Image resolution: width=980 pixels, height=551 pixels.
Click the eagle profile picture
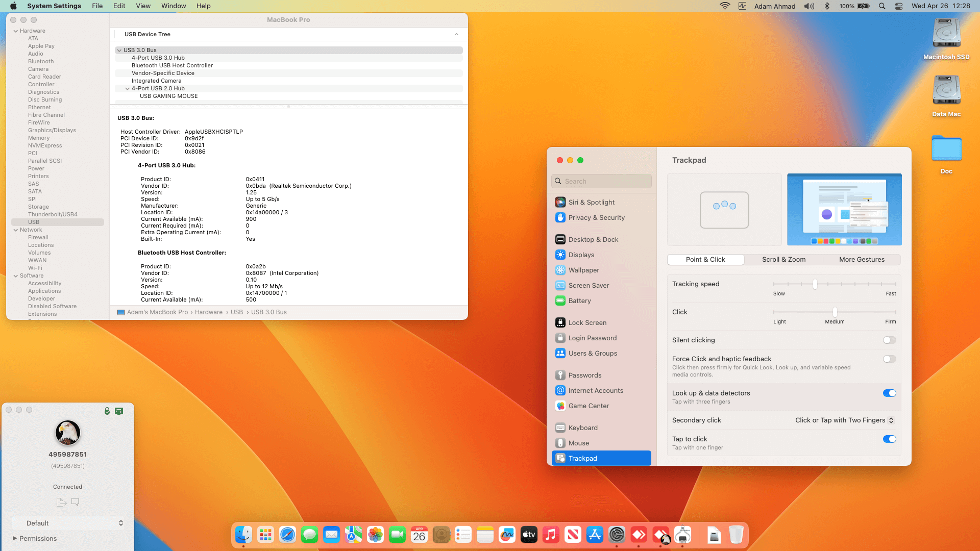click(x=67, y=433)
